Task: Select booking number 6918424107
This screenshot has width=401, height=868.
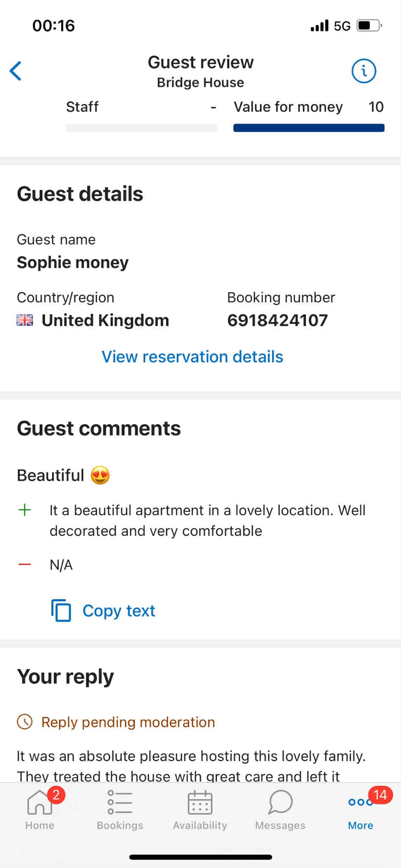Action: click(x=278, y=321)
